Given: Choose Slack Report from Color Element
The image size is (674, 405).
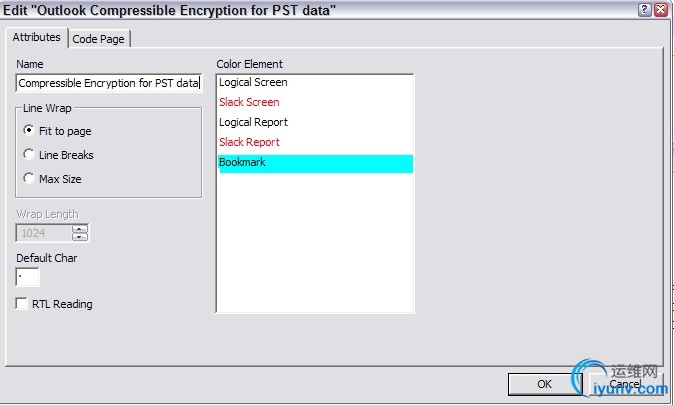Looking at the screenshot, I should point(249,142).
